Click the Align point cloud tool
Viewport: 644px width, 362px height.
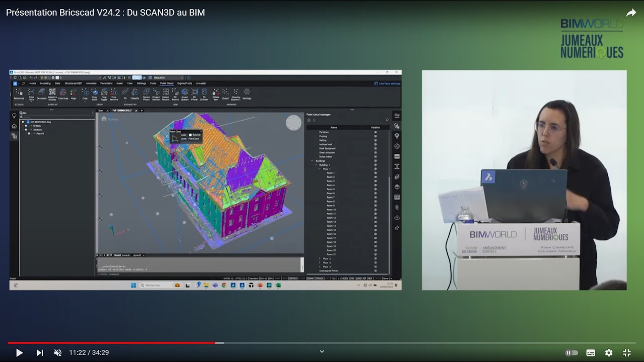tap(73, 94)
